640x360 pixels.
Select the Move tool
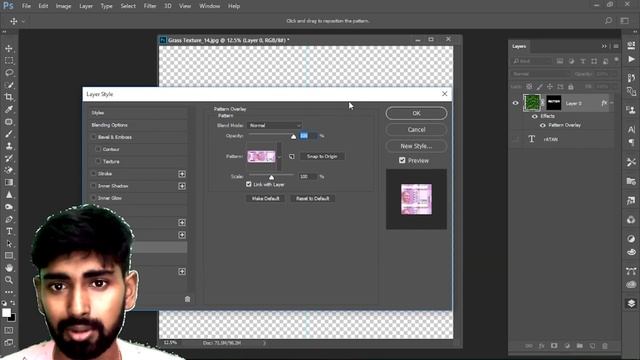[x=9, y=49]
